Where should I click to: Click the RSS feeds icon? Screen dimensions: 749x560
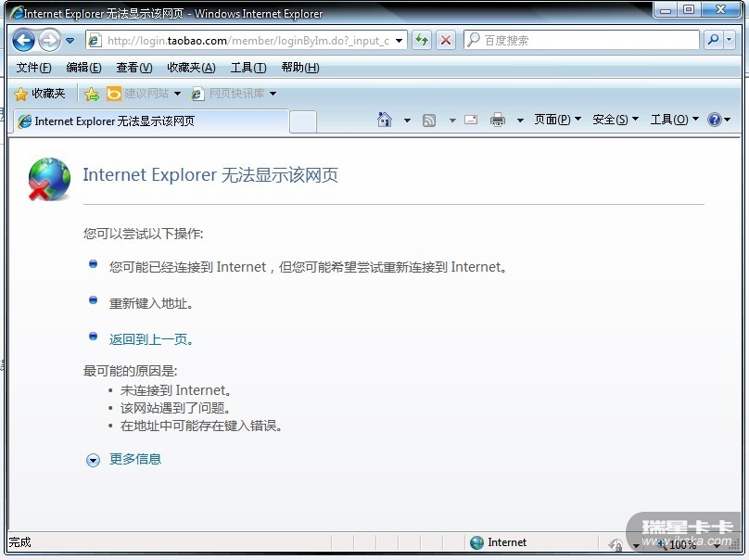pos(429,121)
